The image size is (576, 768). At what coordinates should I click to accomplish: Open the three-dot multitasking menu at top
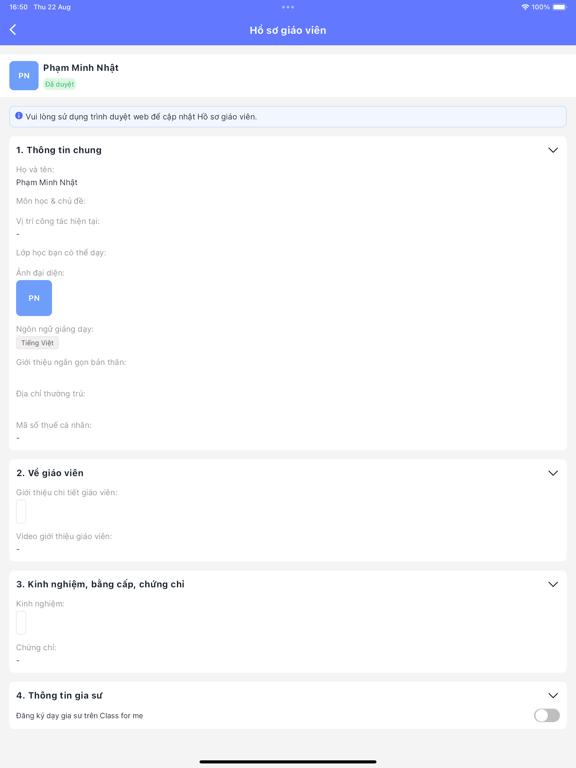[x=288, y=7]
